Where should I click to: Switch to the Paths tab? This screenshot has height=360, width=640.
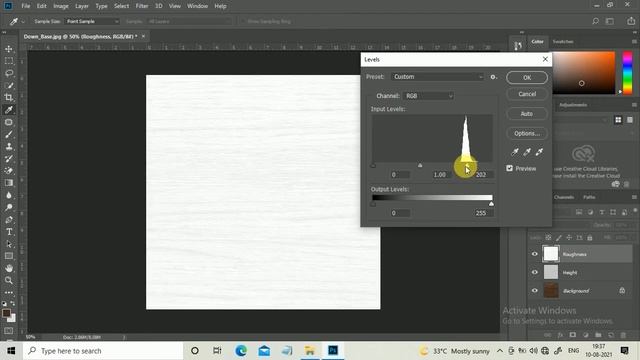(589, 197)
